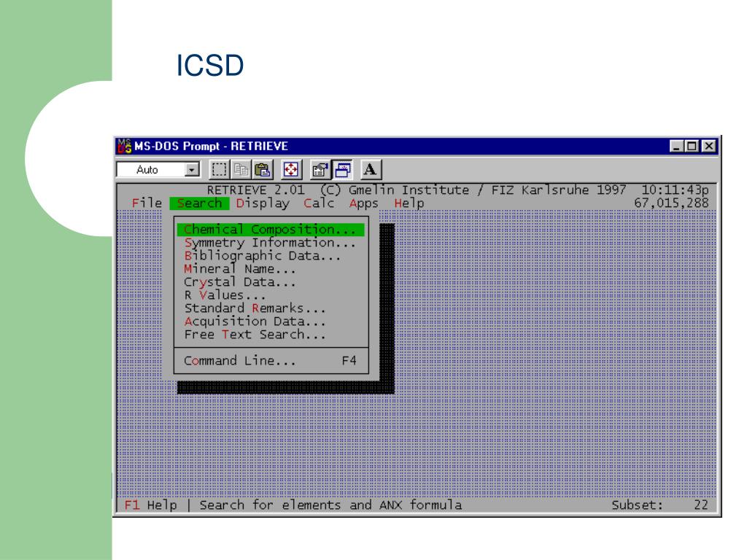Click the MS-DOS icon in the title bar
Viewport: 747px width, 560px height.
(x=124, y=146)
